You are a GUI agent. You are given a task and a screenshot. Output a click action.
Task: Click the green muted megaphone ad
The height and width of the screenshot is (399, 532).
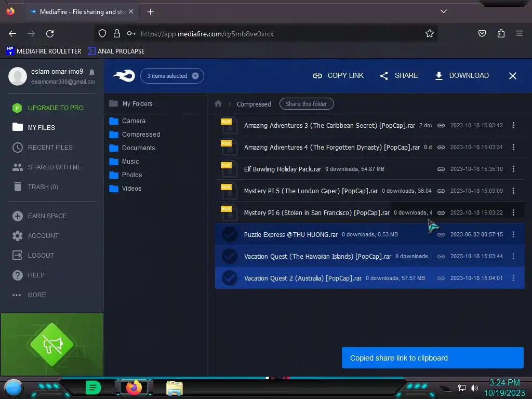[x=52, y=344]
